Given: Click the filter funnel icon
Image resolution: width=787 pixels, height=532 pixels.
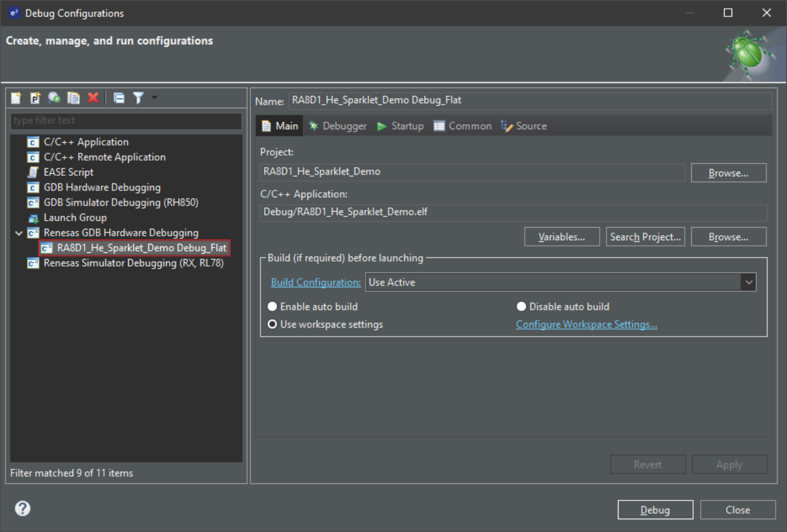Looking at the screenshot, I should tap(138, 98).
